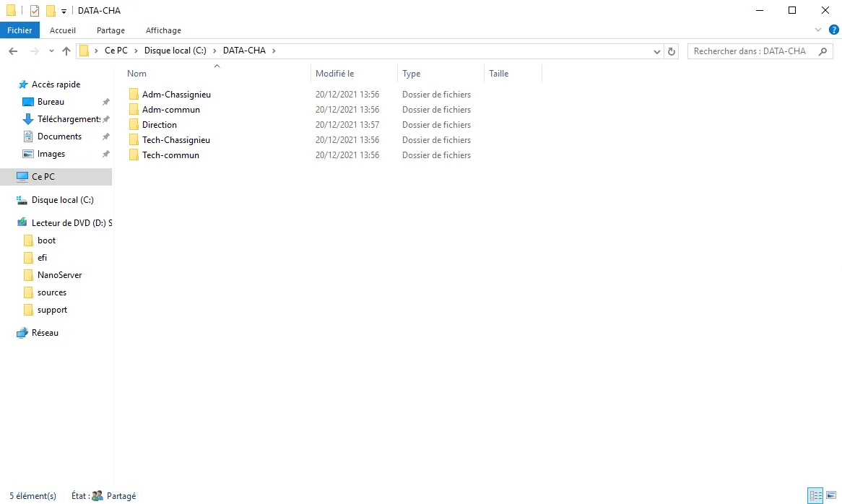Switch to large thumbnails view icon
The height and width of the screenshot is (504, 842).
(x=830, y=496)
